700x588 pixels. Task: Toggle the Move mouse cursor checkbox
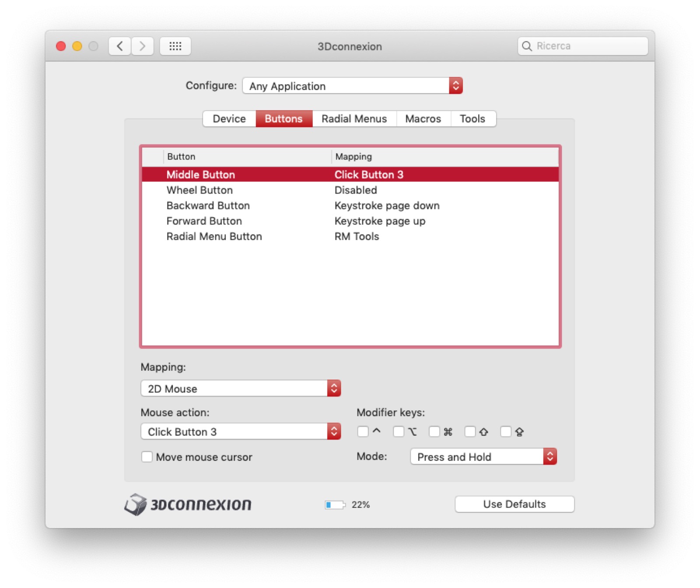click(x=147, y=457)
